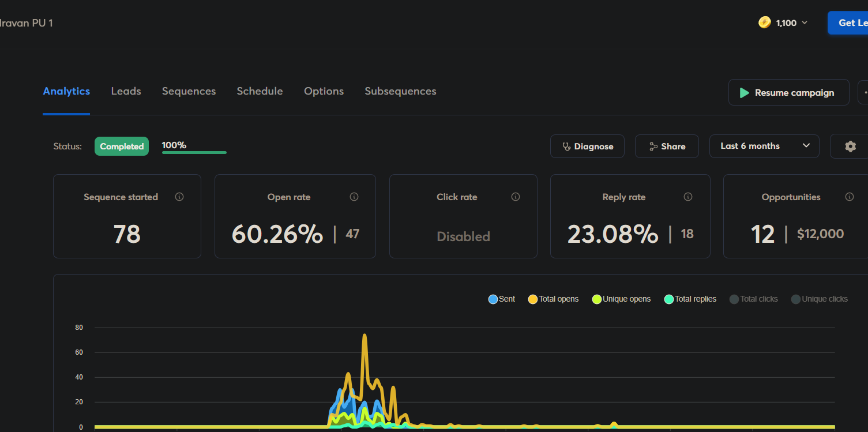The image size is (868, 432).
Task: Toggle the Sent series in chart legend
Action: (501, 299)
